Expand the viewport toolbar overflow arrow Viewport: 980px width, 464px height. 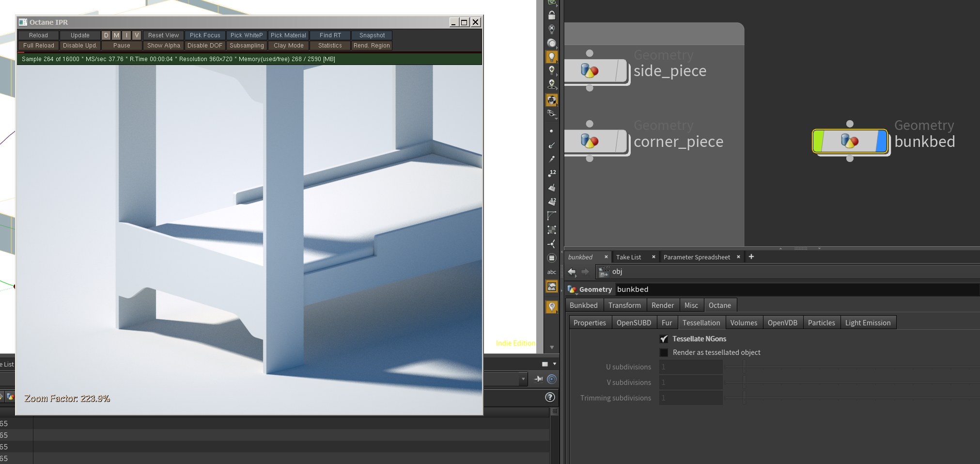551,348
